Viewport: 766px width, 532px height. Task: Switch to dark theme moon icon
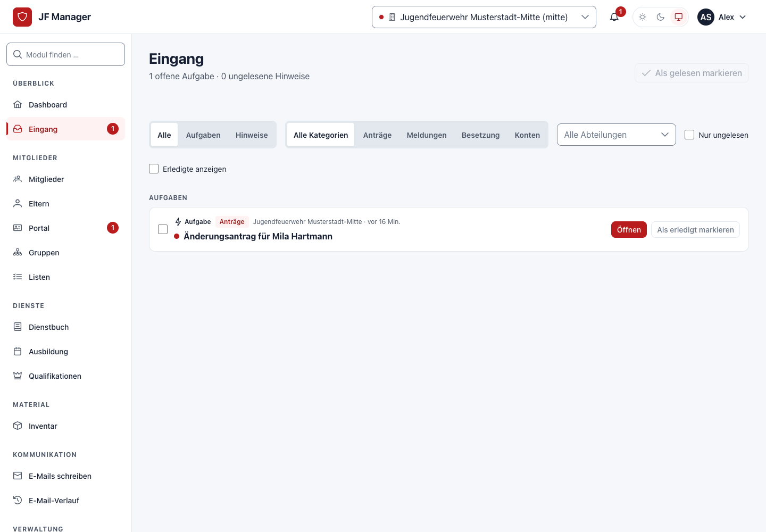tap(661, 17)
